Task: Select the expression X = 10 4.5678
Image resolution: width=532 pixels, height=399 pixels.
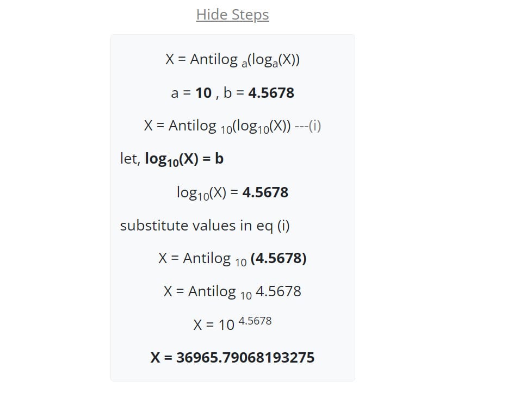Action: point(232,324)
